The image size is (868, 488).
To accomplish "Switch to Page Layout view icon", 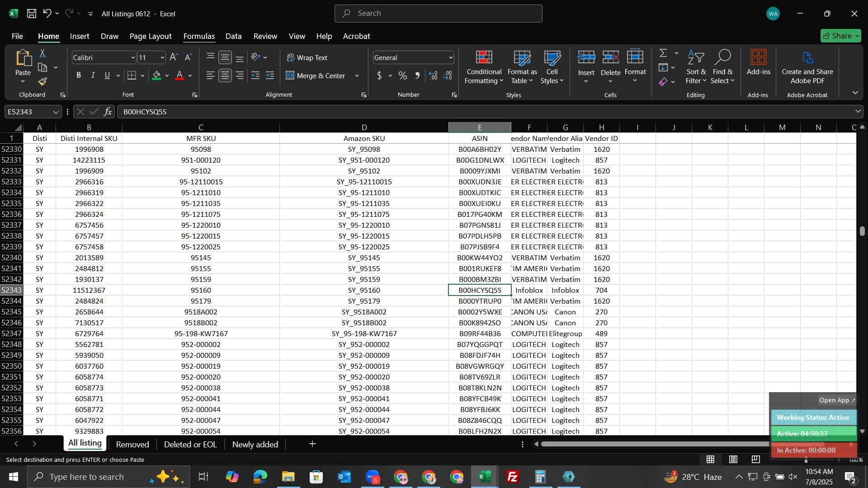I will coord(733,460).
